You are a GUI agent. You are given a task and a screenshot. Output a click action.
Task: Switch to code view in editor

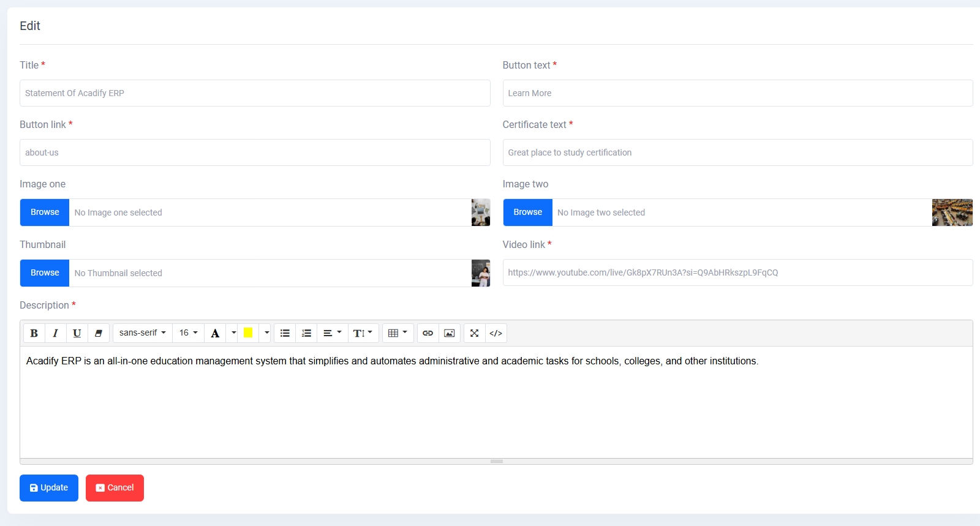(x=496, y=333)
